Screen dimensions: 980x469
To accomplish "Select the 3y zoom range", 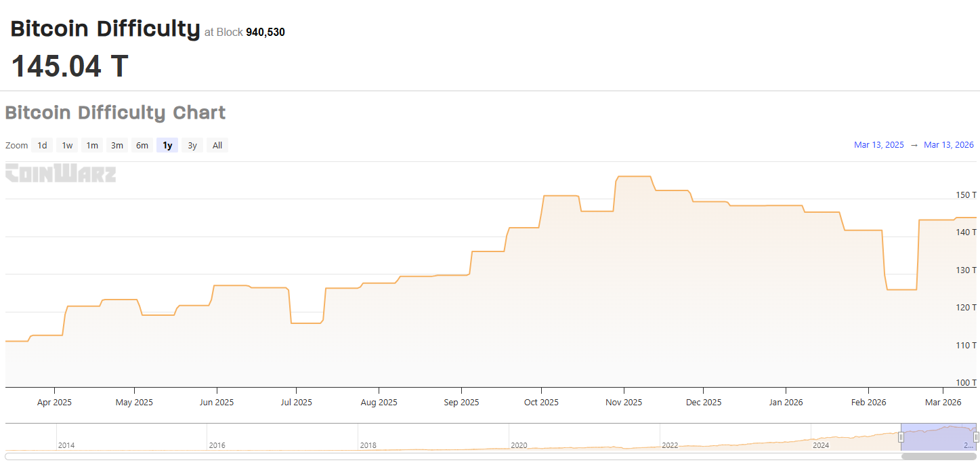I will pyautogui.click(x=192, y=145).
